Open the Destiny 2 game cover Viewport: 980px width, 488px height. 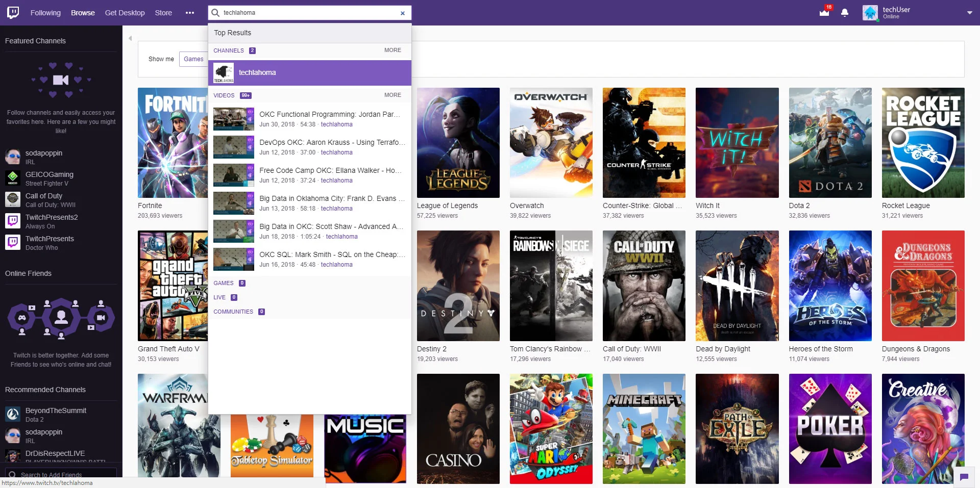pyautogui.click(x=458, y=286)
